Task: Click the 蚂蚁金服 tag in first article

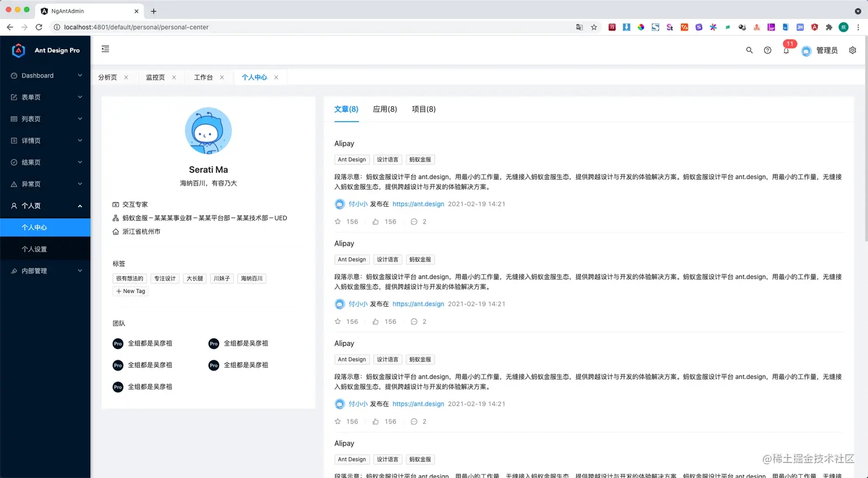Action: 420,160
